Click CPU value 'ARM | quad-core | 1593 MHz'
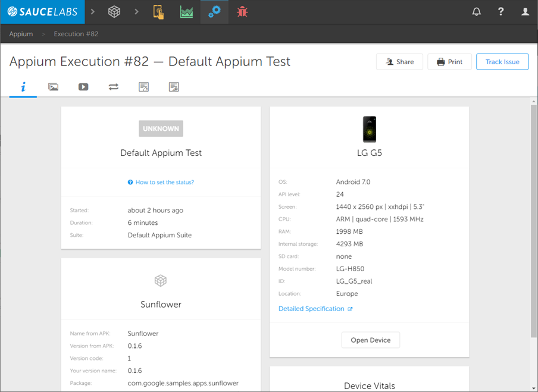This screenshot has height=392, width=538. click(x=380, y=219)
